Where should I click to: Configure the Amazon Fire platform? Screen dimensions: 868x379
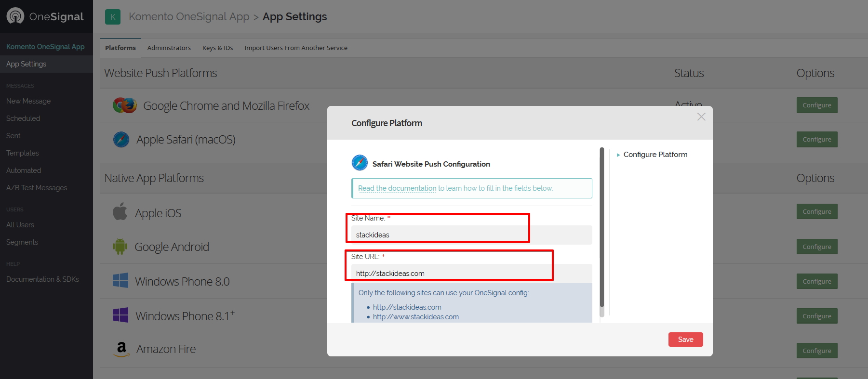tap(817, 351)
